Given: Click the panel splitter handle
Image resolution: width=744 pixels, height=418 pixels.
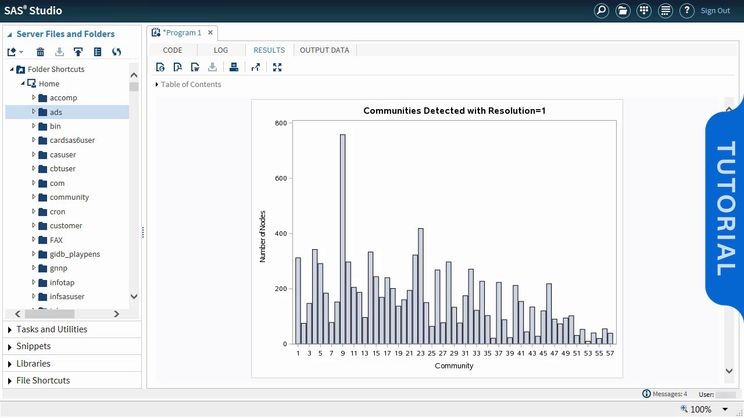Looking at the screenshot, I should [x=143, y=232].
